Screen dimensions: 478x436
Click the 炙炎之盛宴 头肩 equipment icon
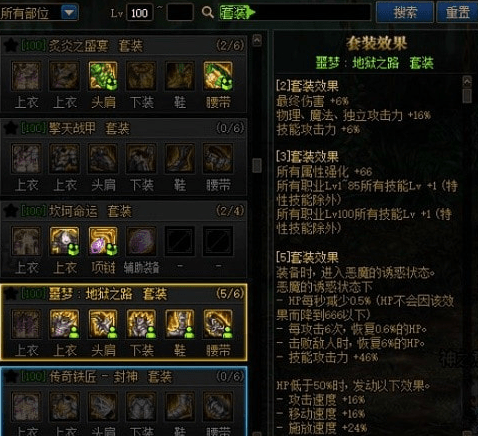103,76
